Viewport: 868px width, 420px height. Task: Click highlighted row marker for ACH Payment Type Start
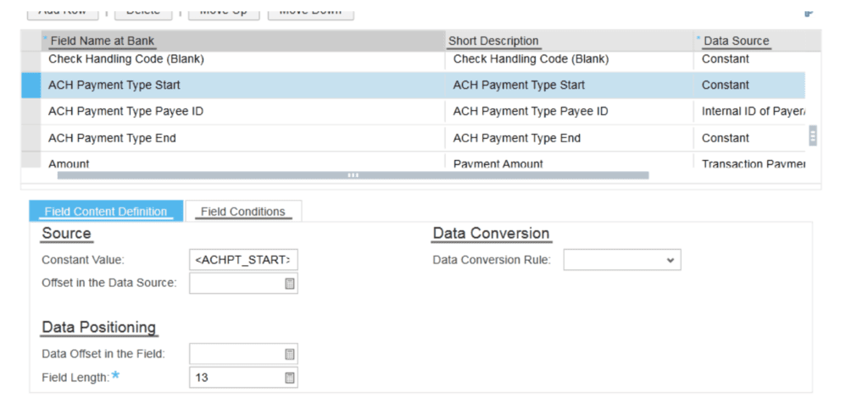31,86
